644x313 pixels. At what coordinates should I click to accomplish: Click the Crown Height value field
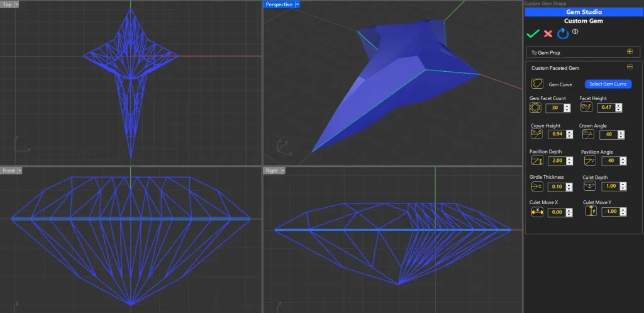(x=557, y=134)
